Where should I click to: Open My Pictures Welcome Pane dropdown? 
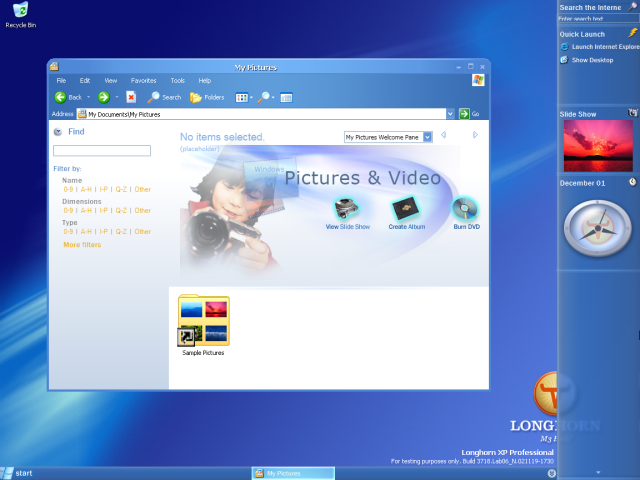427,137
